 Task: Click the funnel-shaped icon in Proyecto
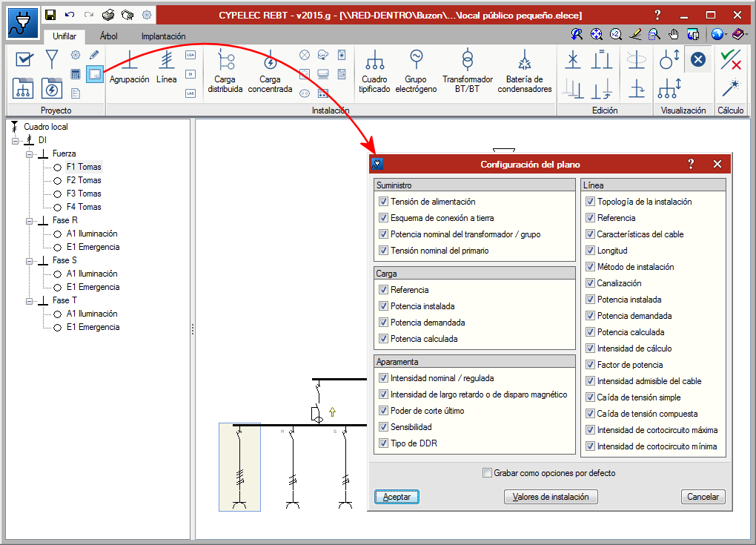[x=52, y=59]
